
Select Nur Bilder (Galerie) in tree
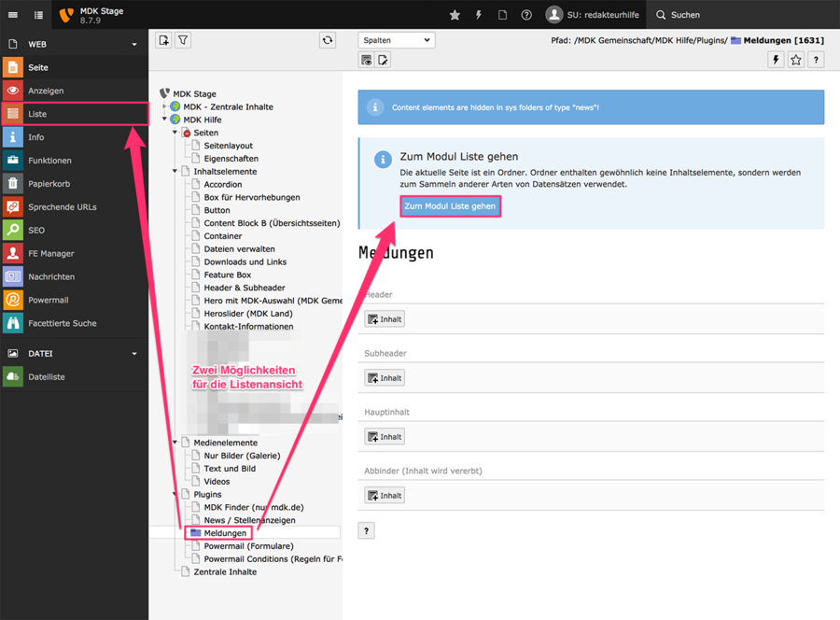coord(242,456)
